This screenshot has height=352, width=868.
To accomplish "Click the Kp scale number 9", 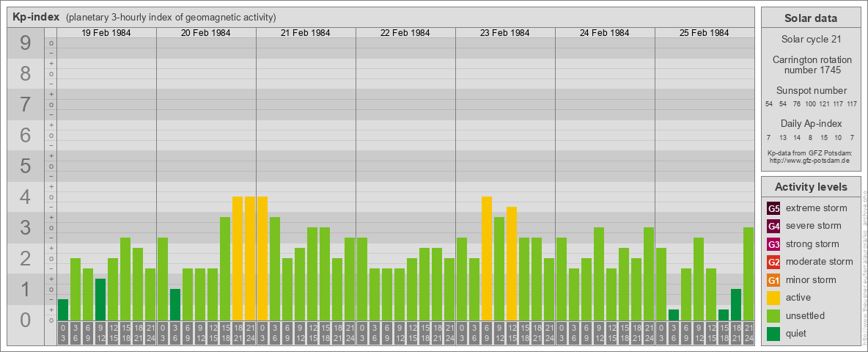I will point(26,43).
